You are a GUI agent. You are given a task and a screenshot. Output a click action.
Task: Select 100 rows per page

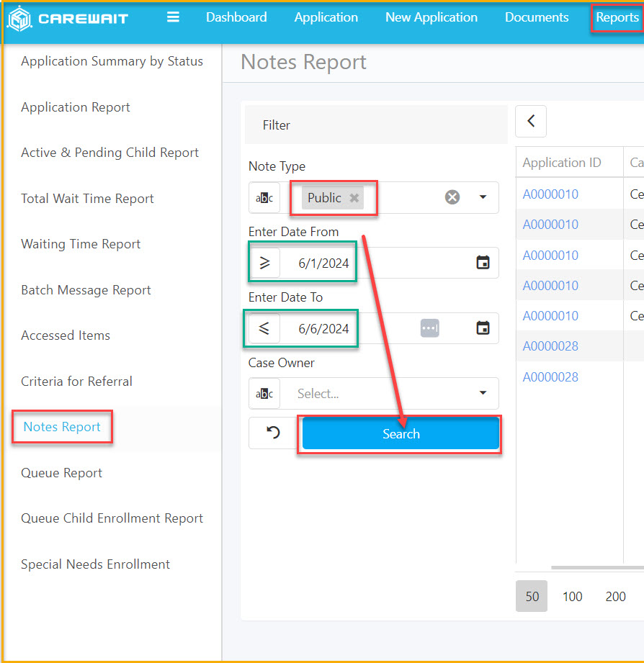point(573,597)
